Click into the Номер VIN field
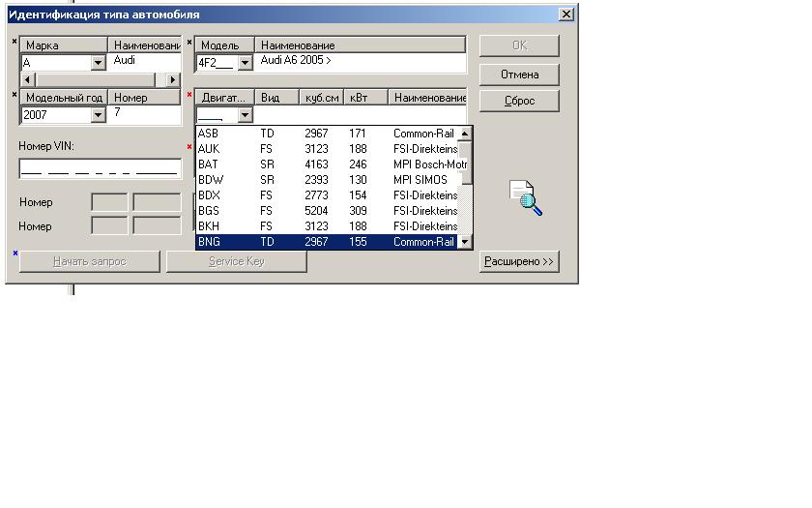This screenshot has width=812, height=508. [100, 168]
